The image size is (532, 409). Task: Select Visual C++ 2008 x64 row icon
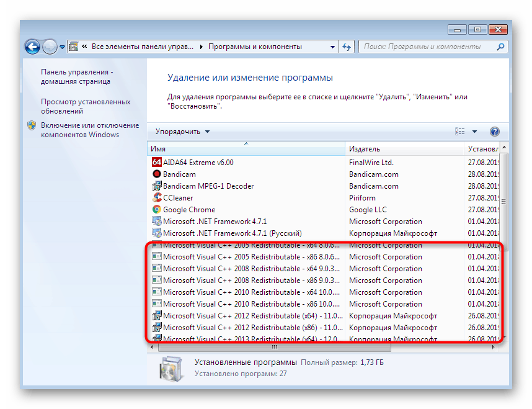[156, 268]
